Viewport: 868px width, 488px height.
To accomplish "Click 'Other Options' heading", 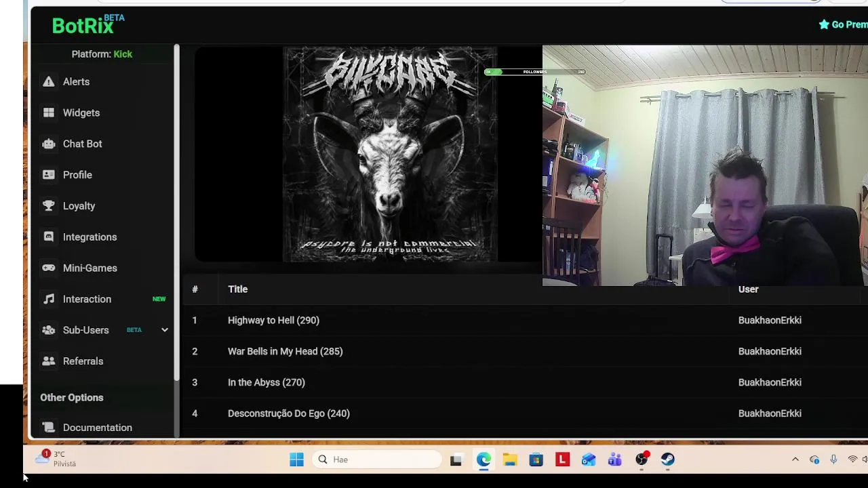I will 72,398.
